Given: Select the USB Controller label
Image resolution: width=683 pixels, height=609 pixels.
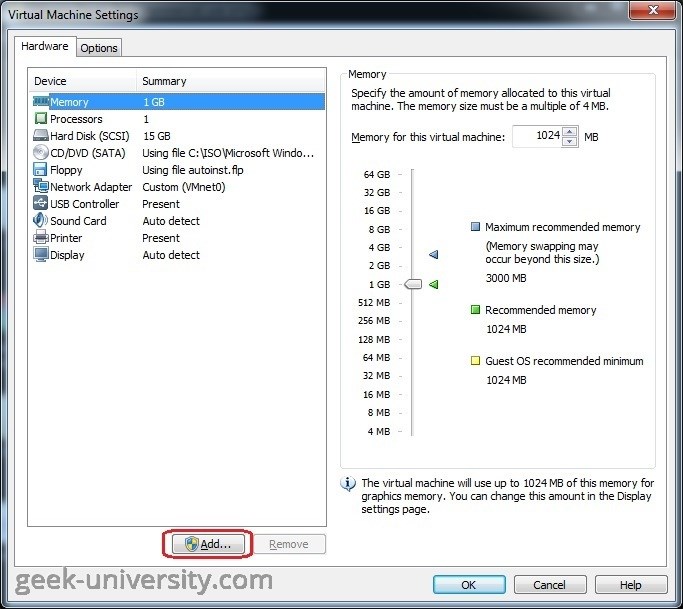Looking at the screenshot, I should point(85,204).
